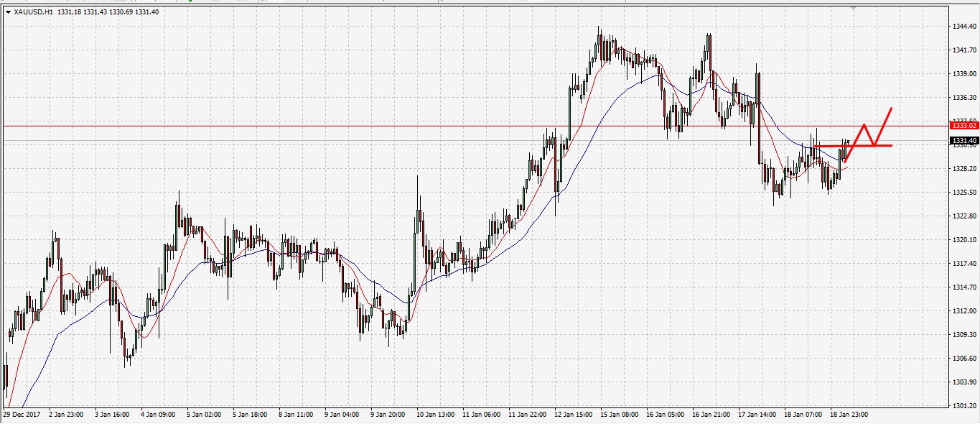Click the 12 Jan 15:00 time label
This screenshot has width=980, height=424.
point(572,415)
